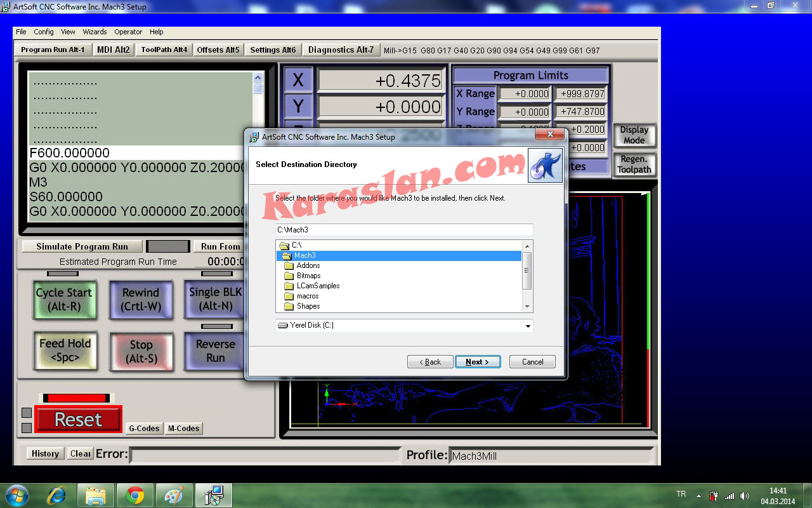Click the Single BLK button
This screenshot has width=812, height=508.
214,299
